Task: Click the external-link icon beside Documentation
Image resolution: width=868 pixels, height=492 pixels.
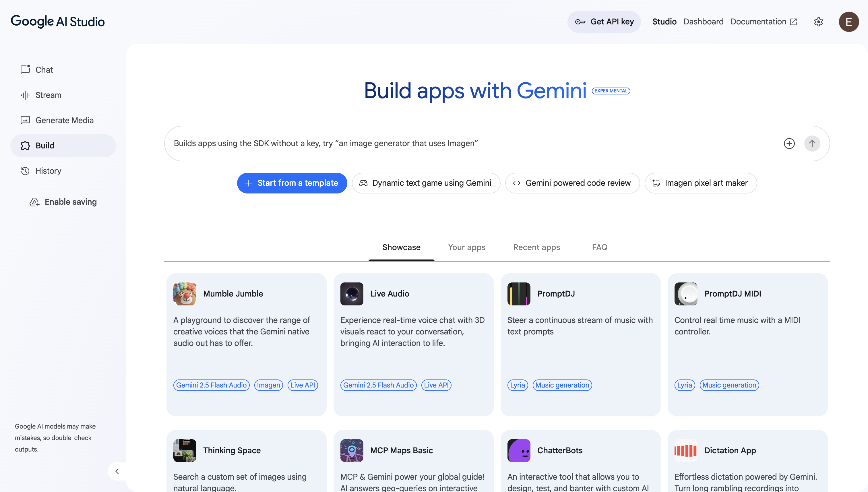Action: [793, 22]
